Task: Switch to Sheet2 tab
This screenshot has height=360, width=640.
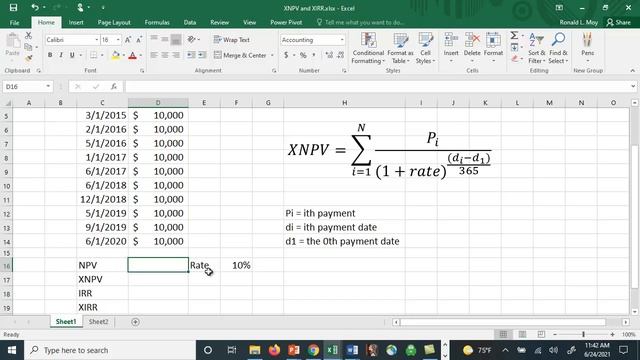Action: click(99, 322)
